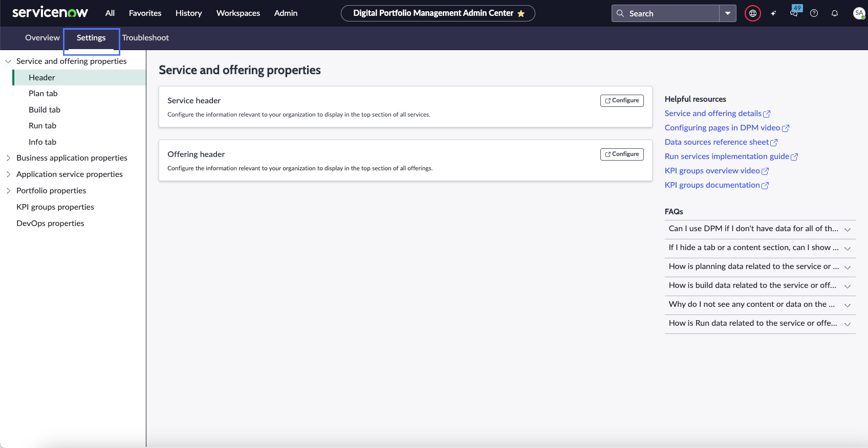Expand FAQ 'How is planning data related'

(760, 267)
